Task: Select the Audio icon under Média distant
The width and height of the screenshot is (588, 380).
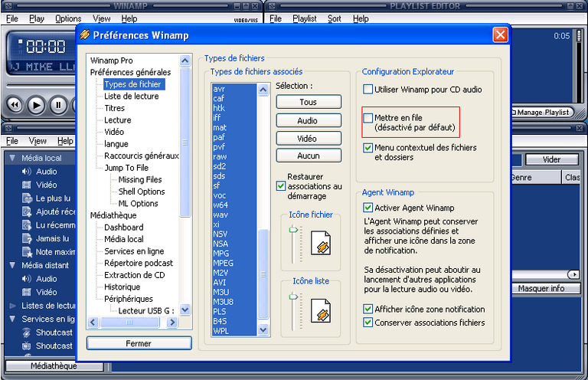Action: 27,279
